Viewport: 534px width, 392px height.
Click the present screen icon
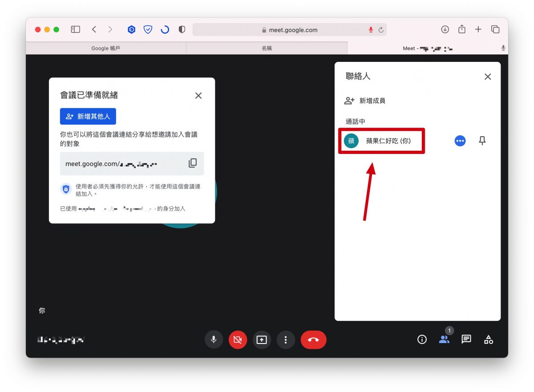point(262,340)
